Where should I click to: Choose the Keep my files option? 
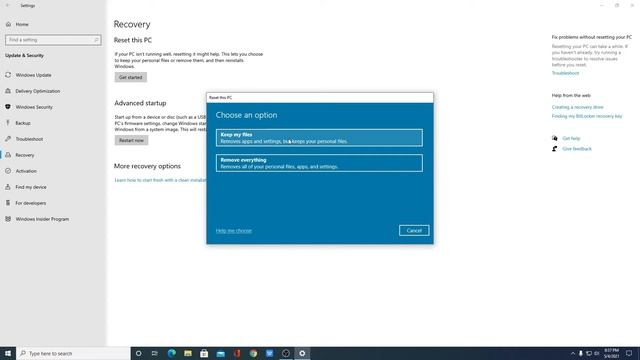(x=319, y=138)
